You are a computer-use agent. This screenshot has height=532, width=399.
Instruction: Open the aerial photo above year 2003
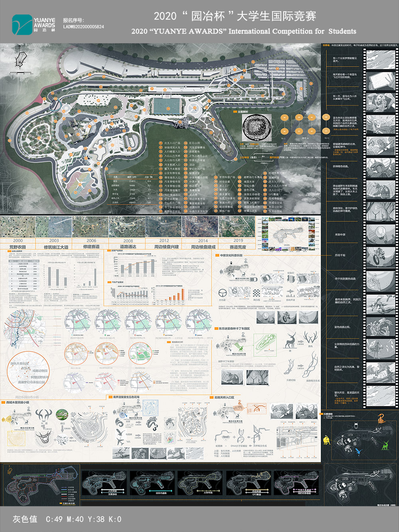pos(54,227)
